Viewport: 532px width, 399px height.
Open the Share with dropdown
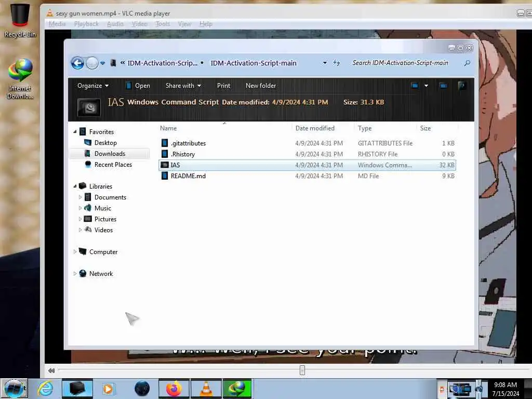click(x=183, y=86)
